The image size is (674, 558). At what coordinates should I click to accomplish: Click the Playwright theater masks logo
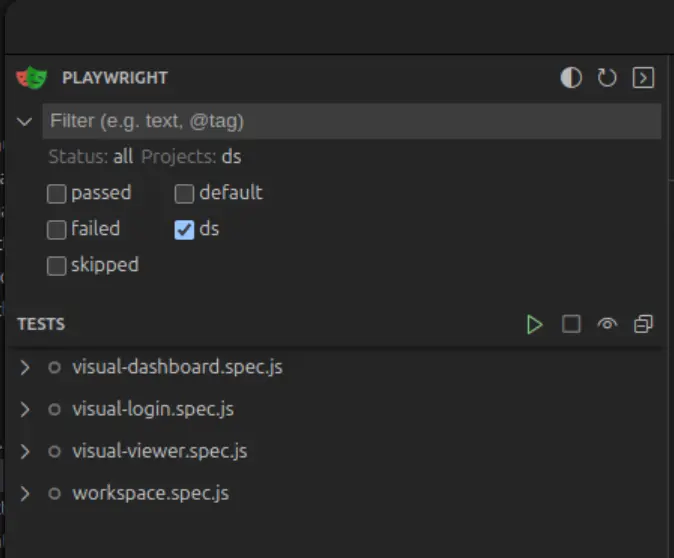[32, 78]
